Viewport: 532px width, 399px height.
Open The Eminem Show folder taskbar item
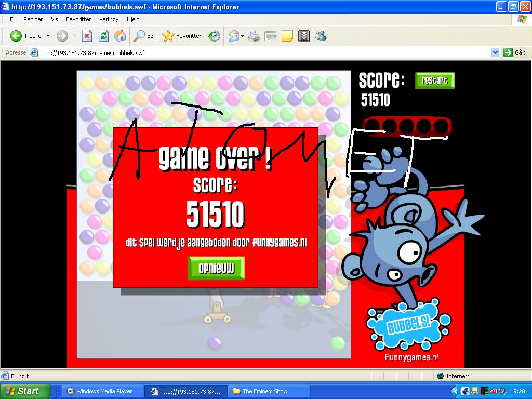[269, 391]
